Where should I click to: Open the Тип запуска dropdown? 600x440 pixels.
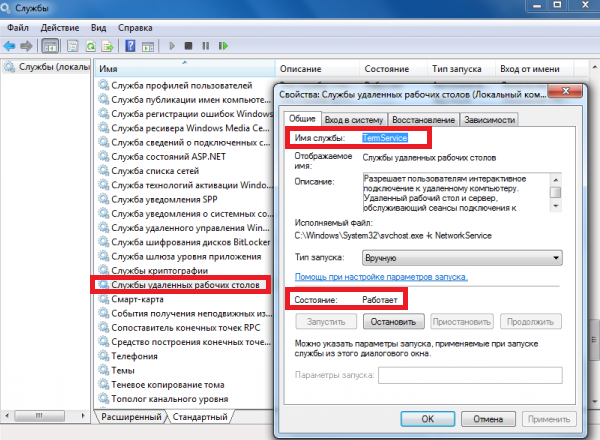[462, 258]
